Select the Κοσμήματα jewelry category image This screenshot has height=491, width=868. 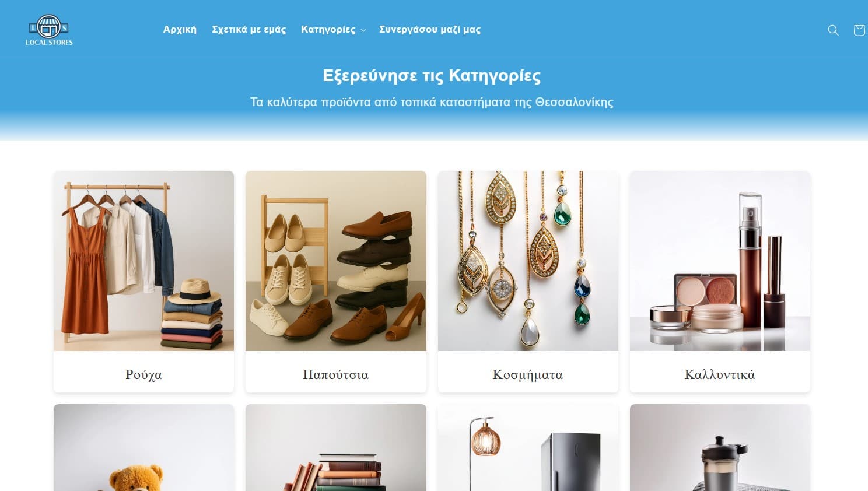(528, 261)
